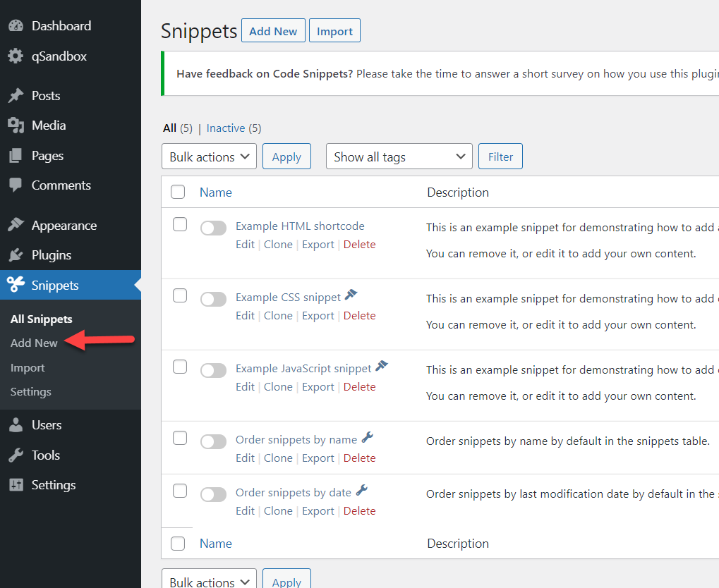The image size is (719, 588).
Task: Click the Users person icon
Action: (x=16, y=425)
